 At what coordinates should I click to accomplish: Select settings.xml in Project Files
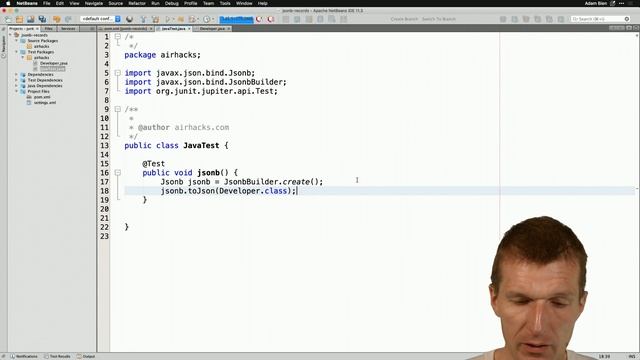[x=45, y=102]
